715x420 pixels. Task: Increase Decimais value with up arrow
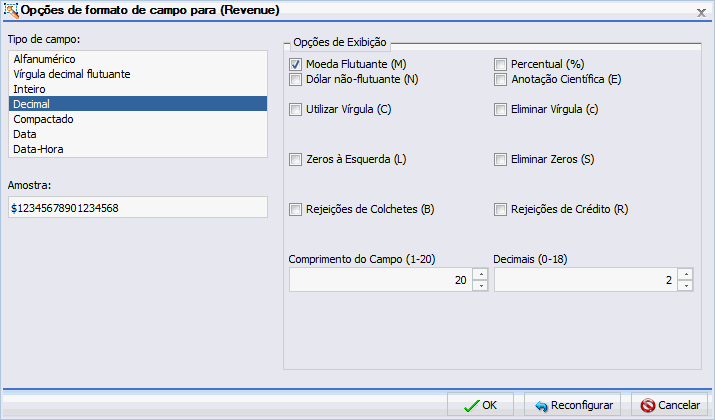pos(685,274)
